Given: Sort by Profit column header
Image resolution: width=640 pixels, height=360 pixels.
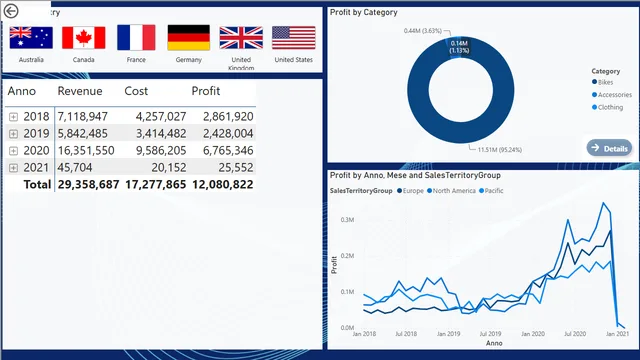Looking at the screenshot, I should [x=206, y=91].
